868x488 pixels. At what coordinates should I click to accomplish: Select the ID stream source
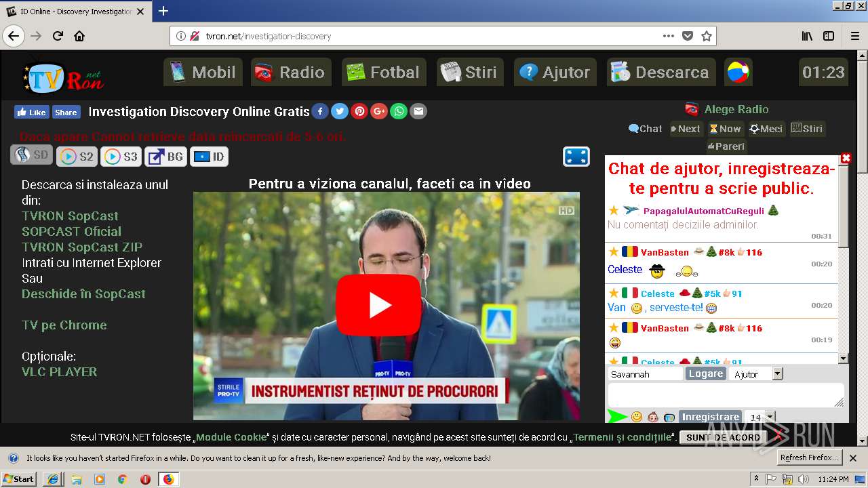click(209, 157)
